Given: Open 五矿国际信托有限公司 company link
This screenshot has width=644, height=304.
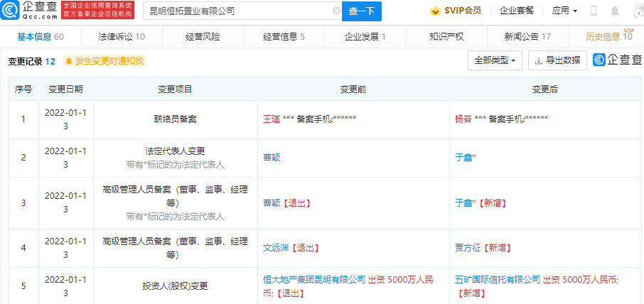Looking at the screenshot, I should (x=498, y=280).
